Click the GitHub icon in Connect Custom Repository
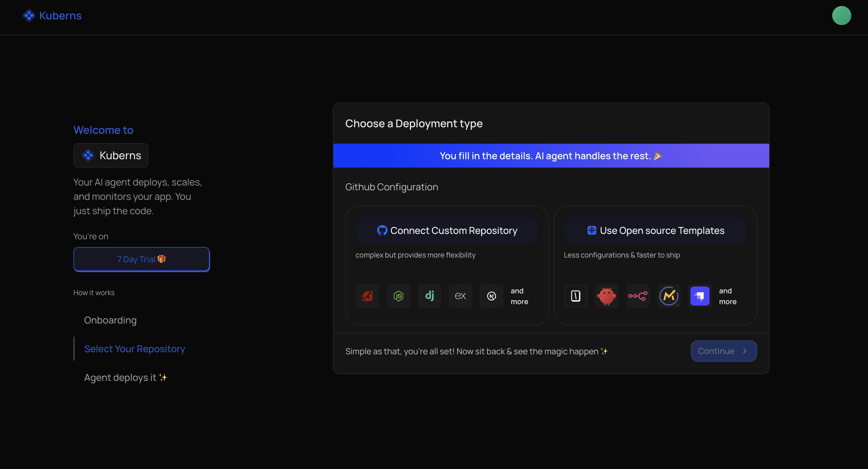The height and width of the screenshot is (469, 868). 382,231
